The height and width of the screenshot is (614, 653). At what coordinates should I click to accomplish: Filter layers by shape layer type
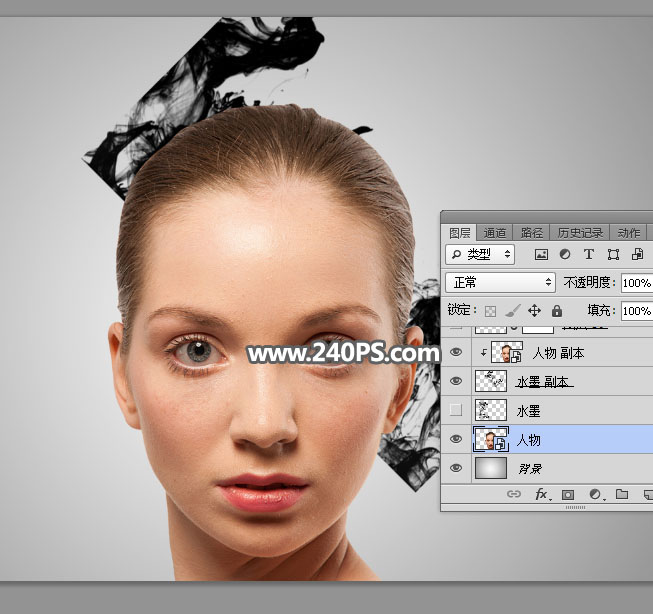click(x=613, y=255)
